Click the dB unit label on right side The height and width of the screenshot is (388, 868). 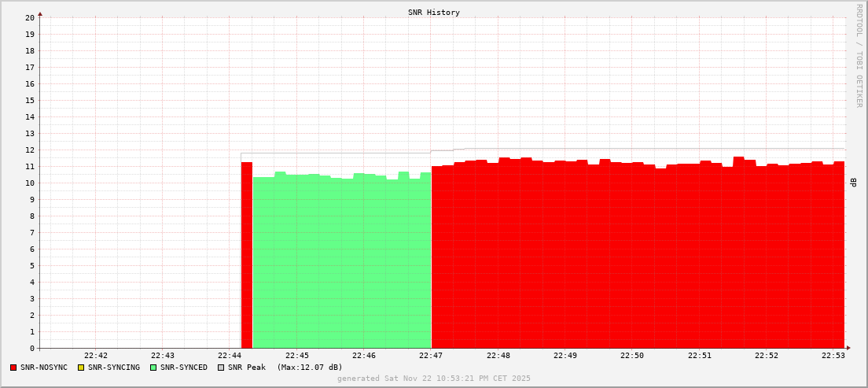(x=854, y=183)
